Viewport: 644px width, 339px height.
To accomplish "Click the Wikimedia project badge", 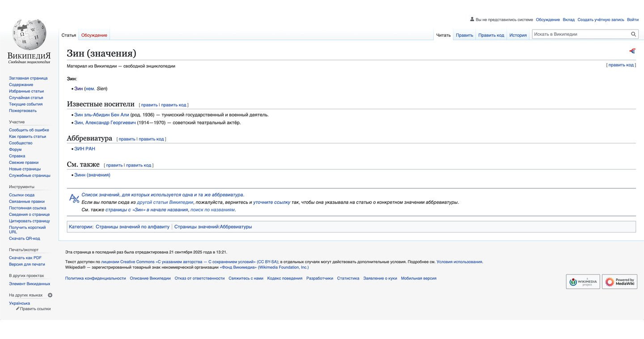I will tap(583, 282).
